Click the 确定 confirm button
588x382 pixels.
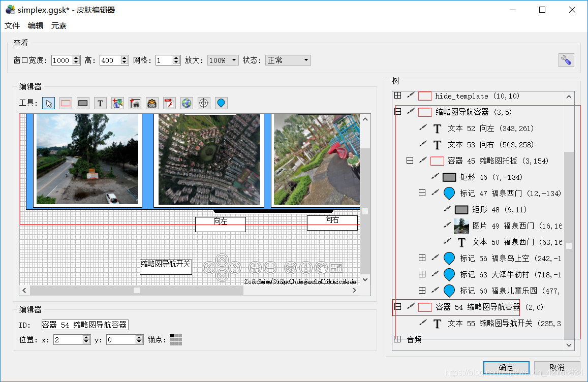point(506,367)
